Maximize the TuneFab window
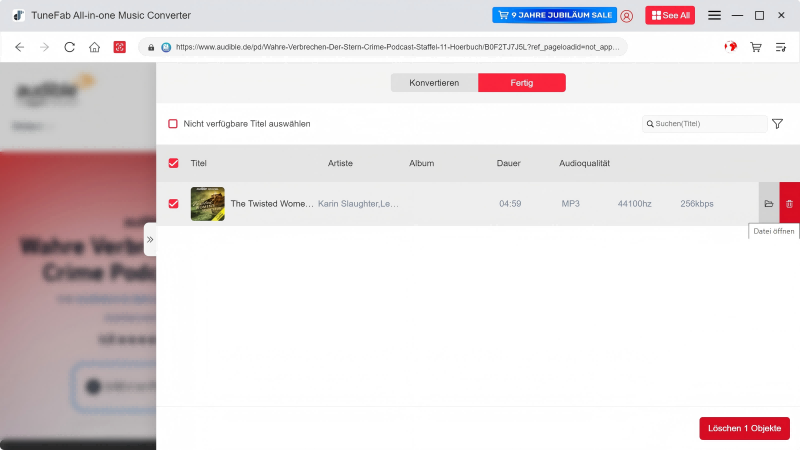The image size is (800, 450). [759, 15]
